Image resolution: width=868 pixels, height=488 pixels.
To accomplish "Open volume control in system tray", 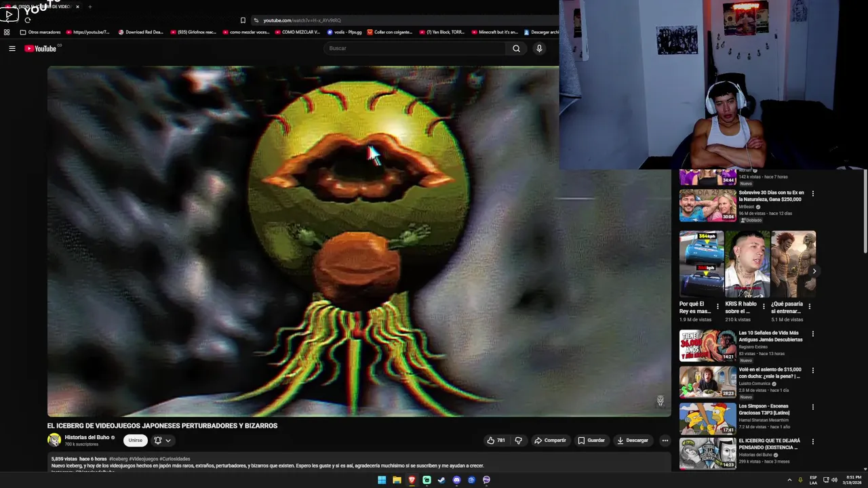I will tap(834, 480).
